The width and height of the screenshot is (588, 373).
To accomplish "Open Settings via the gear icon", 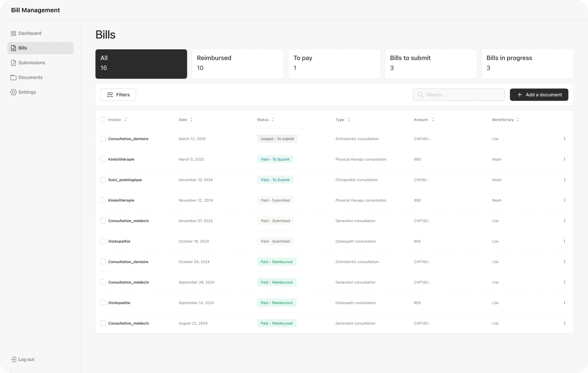I will pos(13,92).
